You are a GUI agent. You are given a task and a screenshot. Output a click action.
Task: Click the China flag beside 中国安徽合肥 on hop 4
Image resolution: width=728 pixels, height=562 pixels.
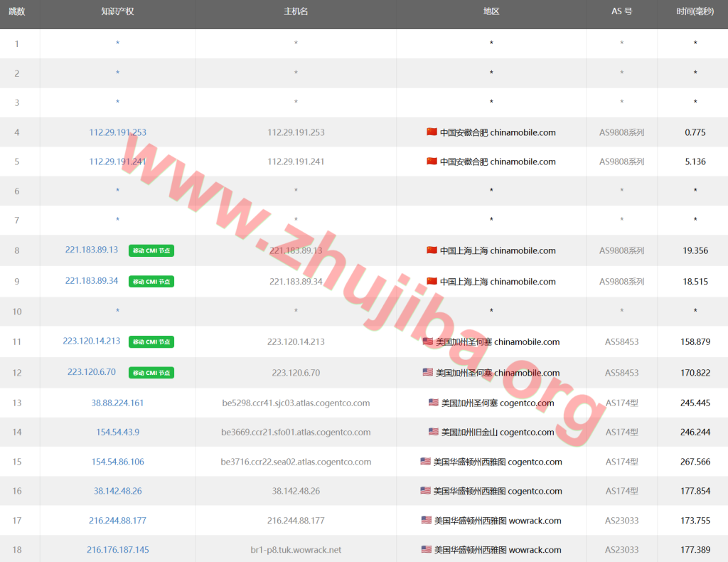[431, 132]
